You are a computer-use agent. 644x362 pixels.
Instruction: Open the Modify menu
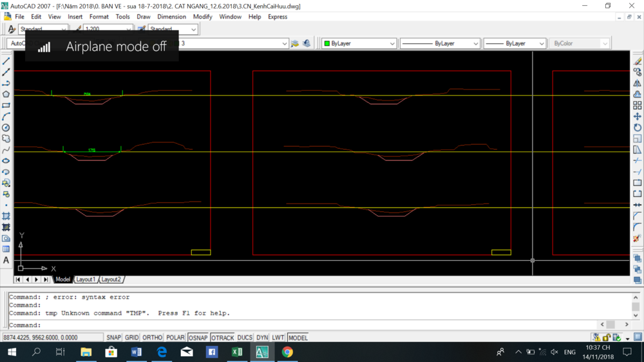click(x=202, y=17)
